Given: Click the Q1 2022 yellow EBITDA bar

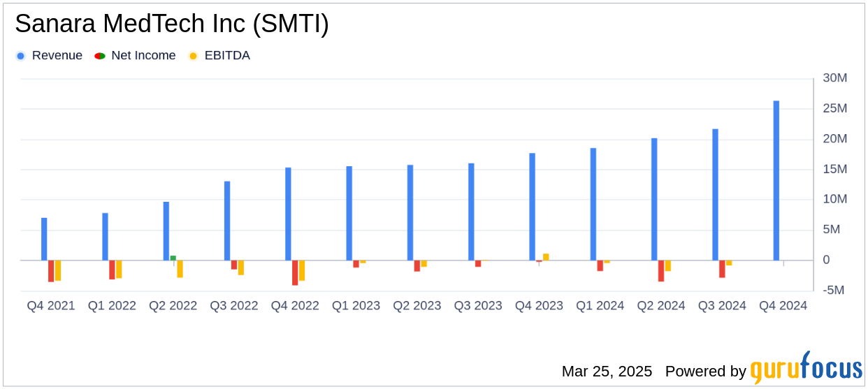Looking at the screenshot, I should 119,270.
